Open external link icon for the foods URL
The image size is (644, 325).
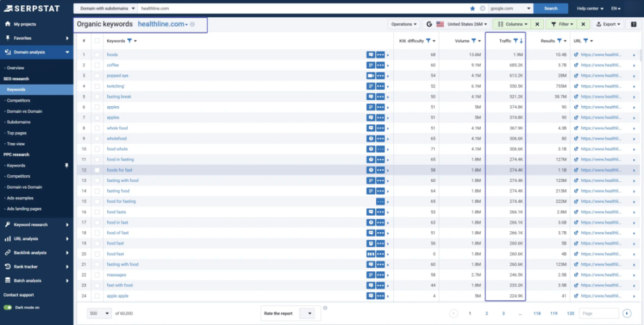576,55
